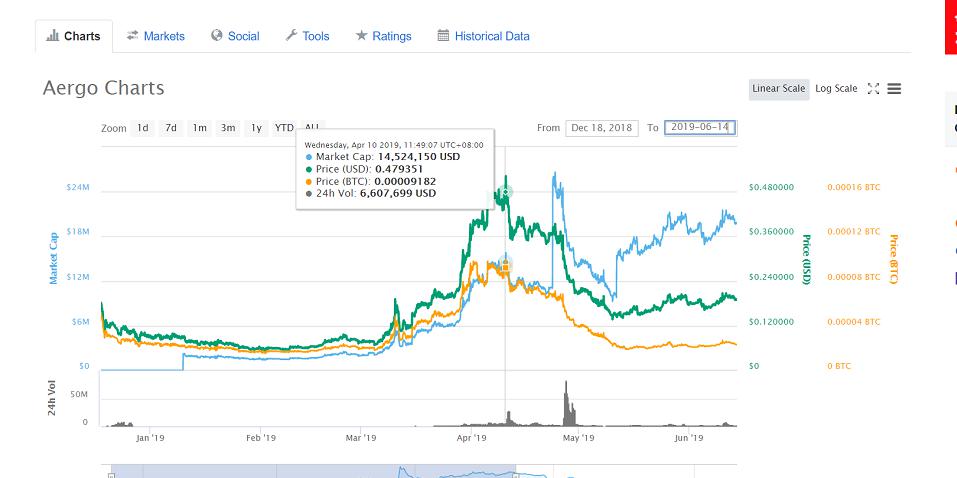The image size is (957, 478).
Task: Set zoom to YTD
Action: pyautogui.click(x=284, y=128)
